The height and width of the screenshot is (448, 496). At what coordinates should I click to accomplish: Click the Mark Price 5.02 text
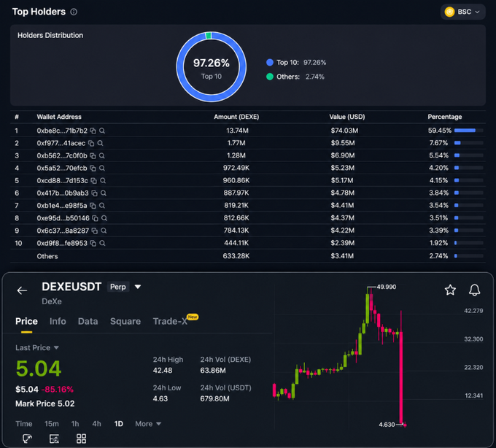point(45,403)
